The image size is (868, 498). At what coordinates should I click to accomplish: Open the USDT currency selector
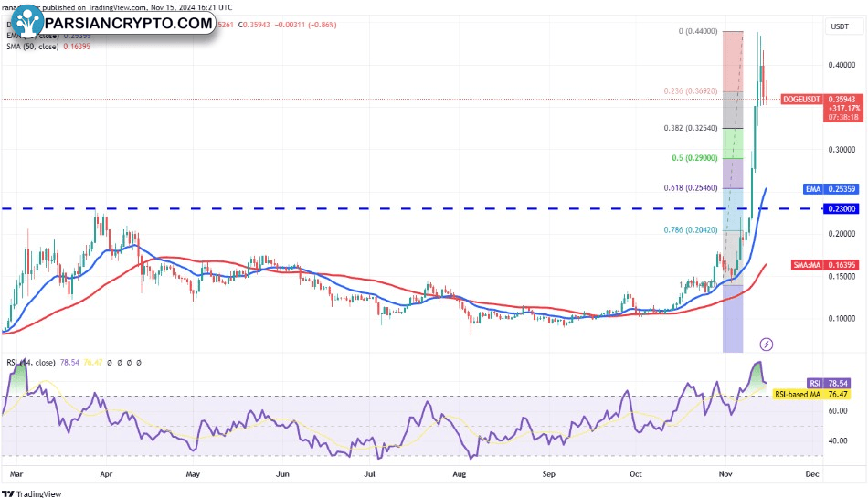pos(839,26)
